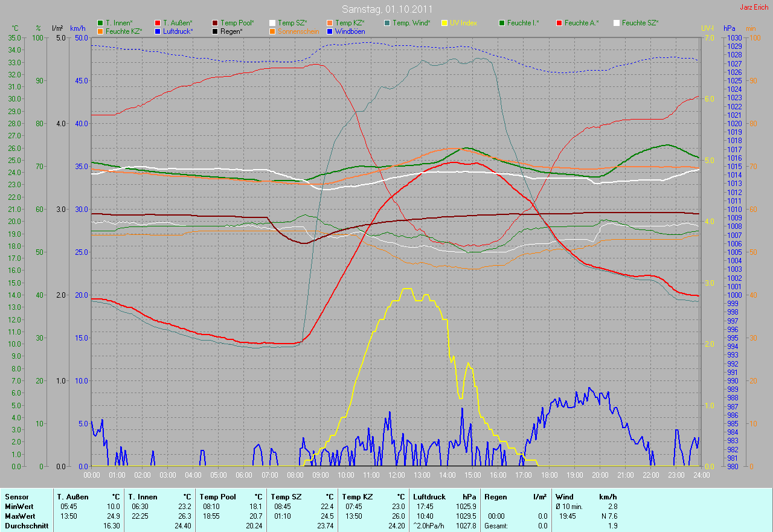Click the 12:00 mark on time axis
Screen dimensions: 773x532
[x=396, y=475]
